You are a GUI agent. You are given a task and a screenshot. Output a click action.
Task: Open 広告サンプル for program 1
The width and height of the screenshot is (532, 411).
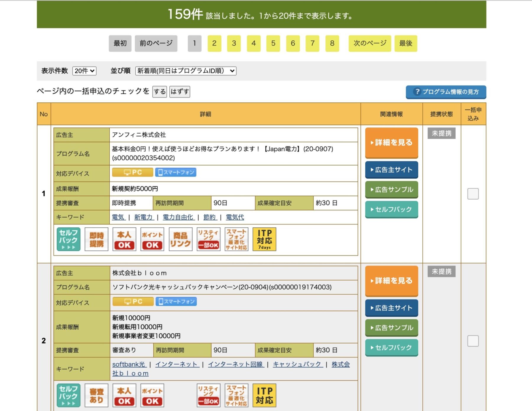tap(392, 190)
